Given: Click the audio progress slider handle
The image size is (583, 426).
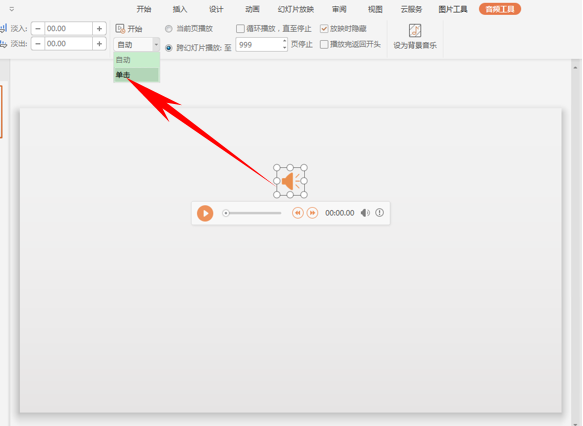Looking at the screenshot, I should tap(225, 213).
